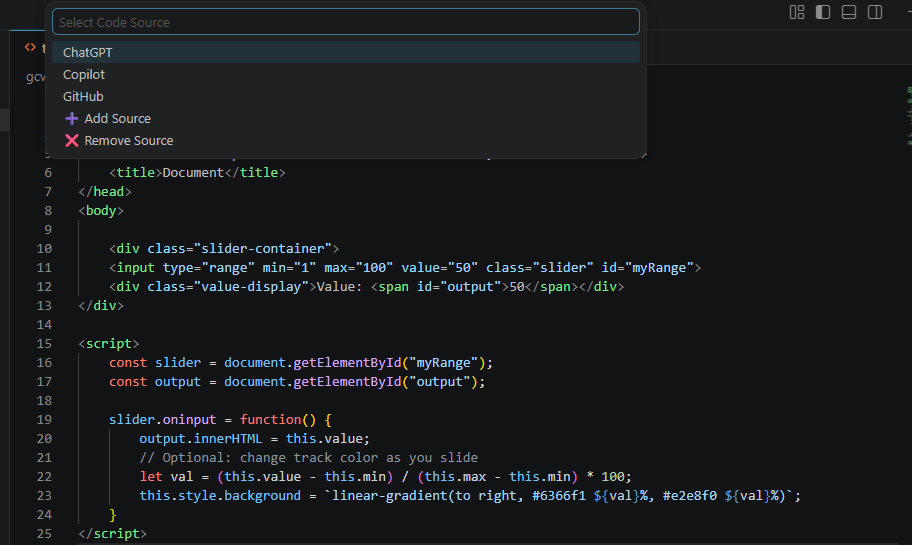The height and width of the screenshot is (545, 912).
Task: Click the slider variable name on line 16
Action: (178, 363)
